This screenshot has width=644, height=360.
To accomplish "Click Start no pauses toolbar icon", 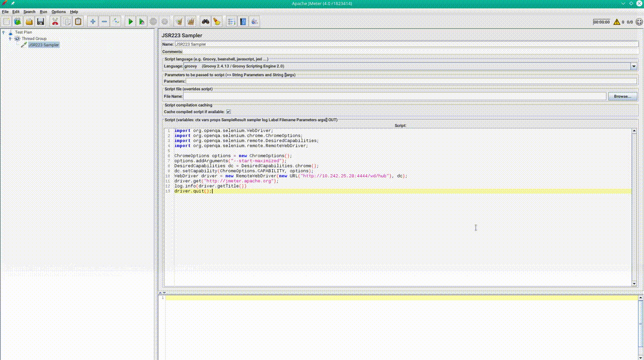I will click(142, 22).
